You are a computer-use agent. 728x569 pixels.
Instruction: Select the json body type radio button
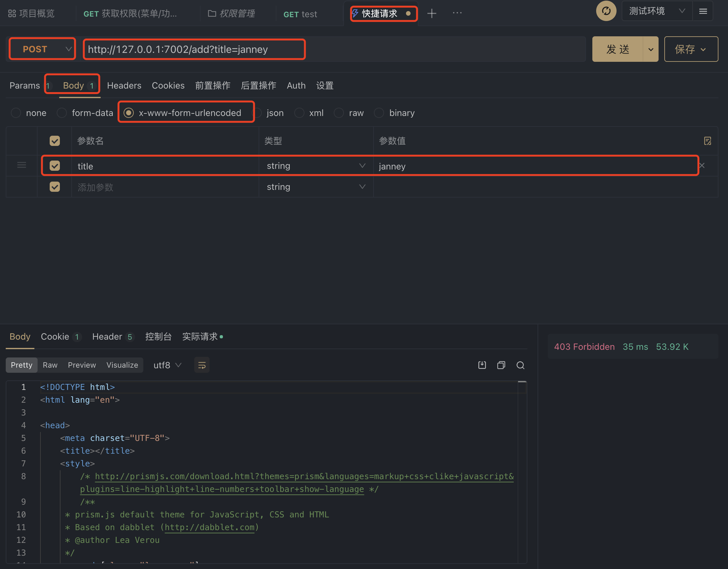coord(258,113)
